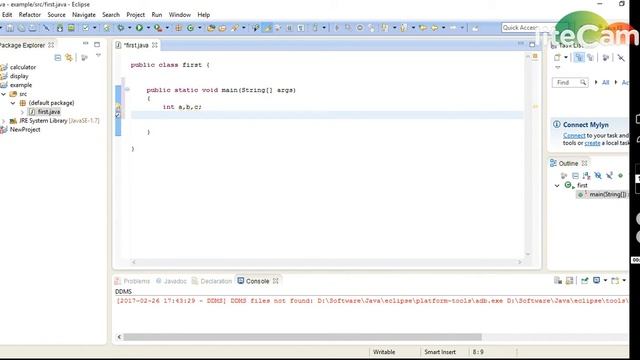Open the Window menu
640x360 pixels.
(x=180, y=15)
